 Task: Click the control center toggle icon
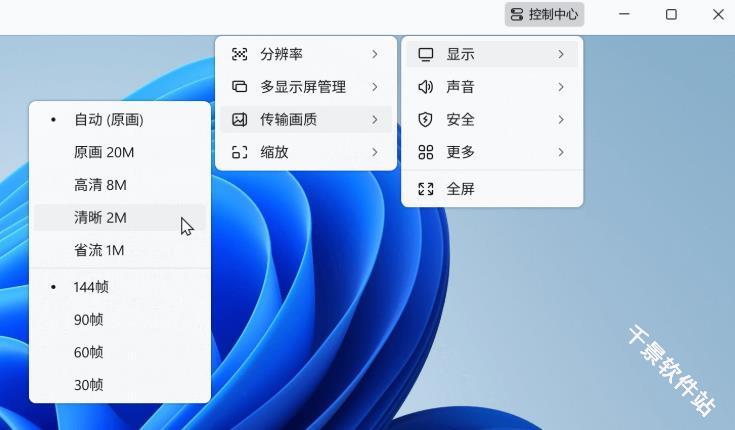point(517,15)
